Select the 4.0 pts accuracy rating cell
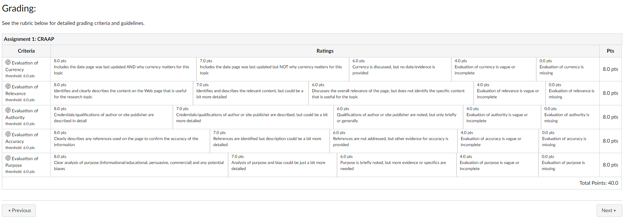This screenshot has width=644, height=223. click(498, 141)
